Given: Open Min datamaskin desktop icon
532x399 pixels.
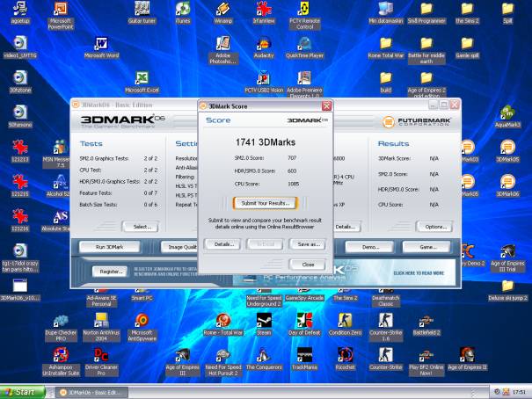Looking at the screenshot, I should pyautogui.click(x=386, y=13).
